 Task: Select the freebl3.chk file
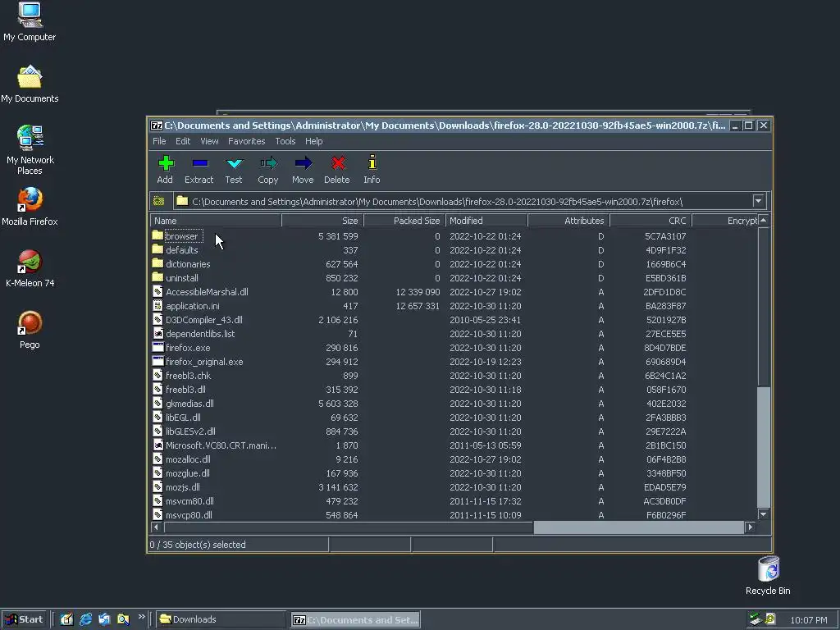tap(188, 376)
